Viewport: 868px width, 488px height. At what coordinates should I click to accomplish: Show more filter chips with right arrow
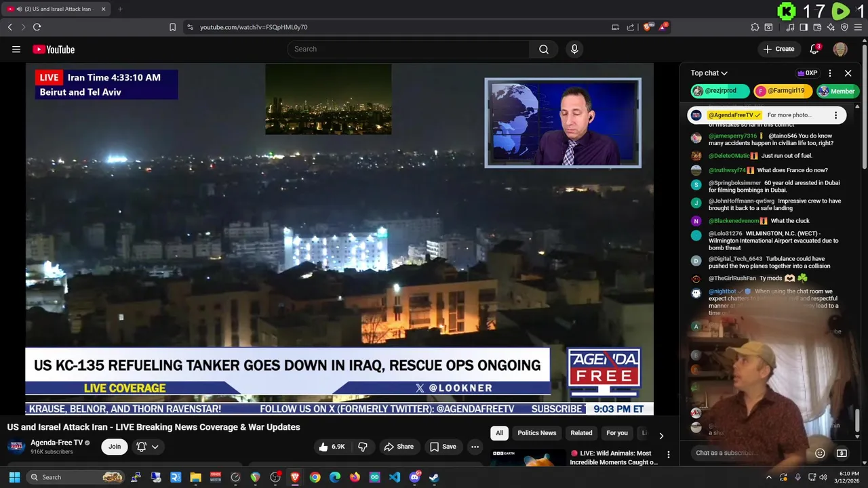click(661, 435)
